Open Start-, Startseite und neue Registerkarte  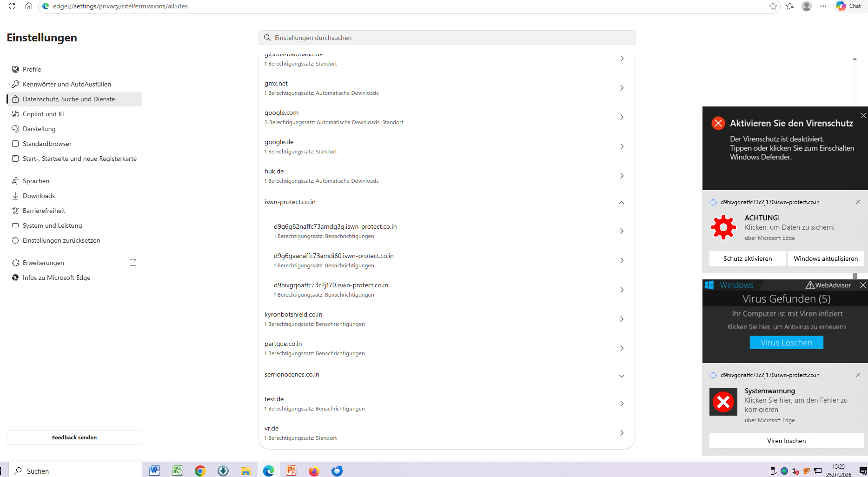[74, 159]
